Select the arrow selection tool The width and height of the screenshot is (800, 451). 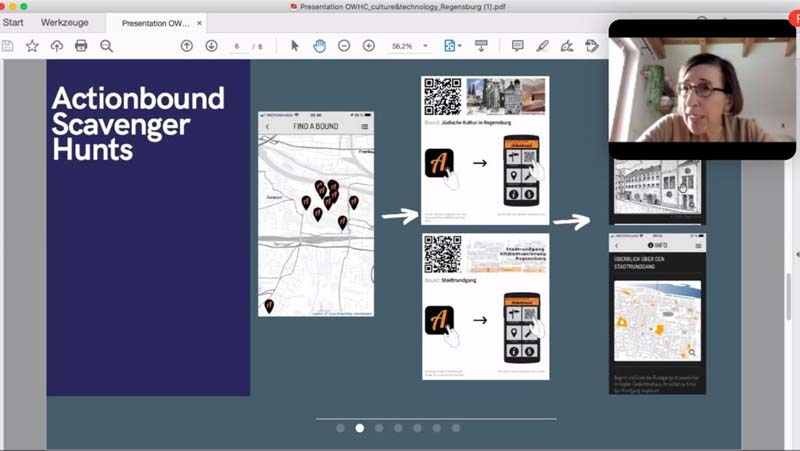(295, 46)
